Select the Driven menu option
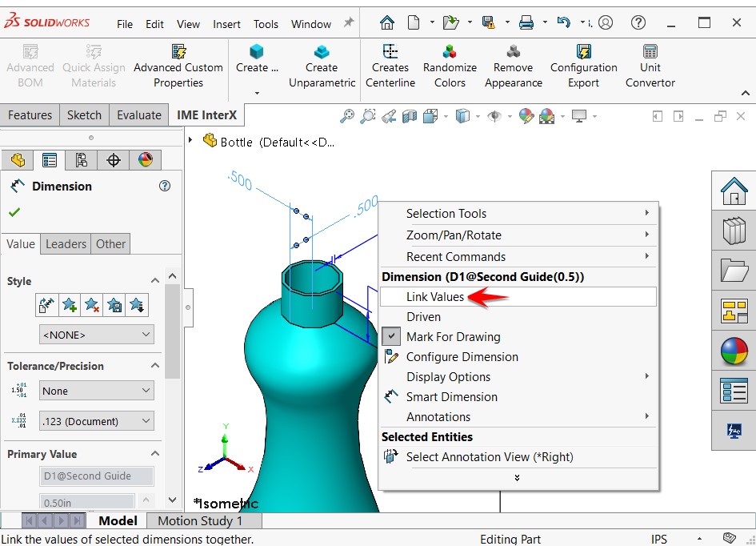Viewport: 756px width, 546px height. click(x=518, y=317)
